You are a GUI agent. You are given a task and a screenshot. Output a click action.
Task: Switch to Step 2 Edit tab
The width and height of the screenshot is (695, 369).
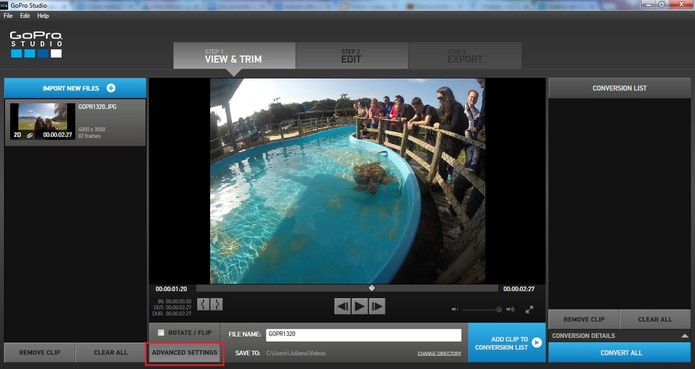coord(351,56)
